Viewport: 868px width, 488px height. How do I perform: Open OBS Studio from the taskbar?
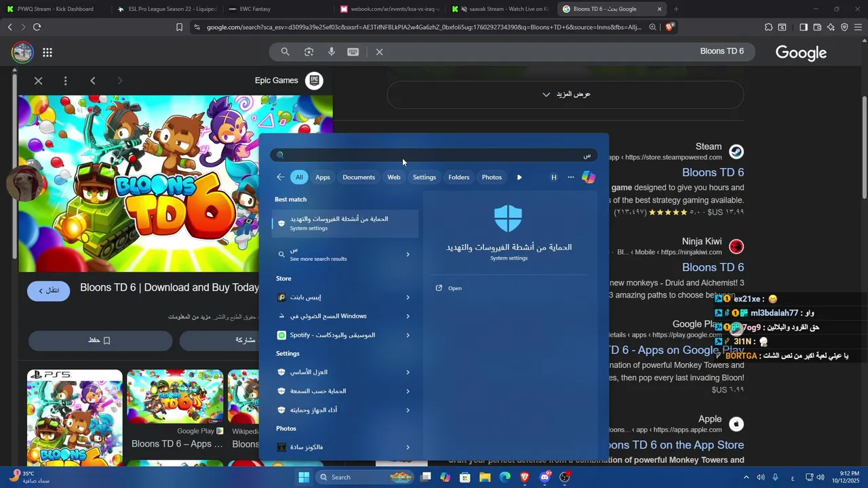coord(564,477)
